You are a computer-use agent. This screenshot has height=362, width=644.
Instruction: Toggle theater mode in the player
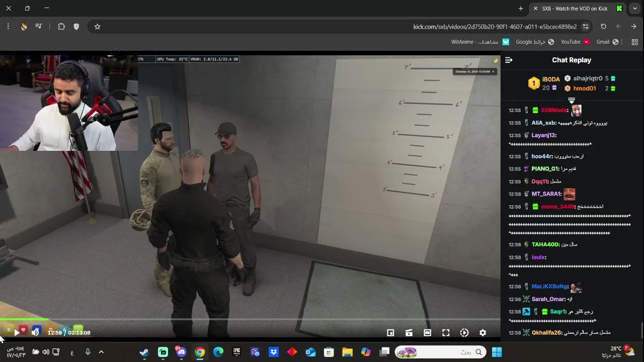coord(427,333)
